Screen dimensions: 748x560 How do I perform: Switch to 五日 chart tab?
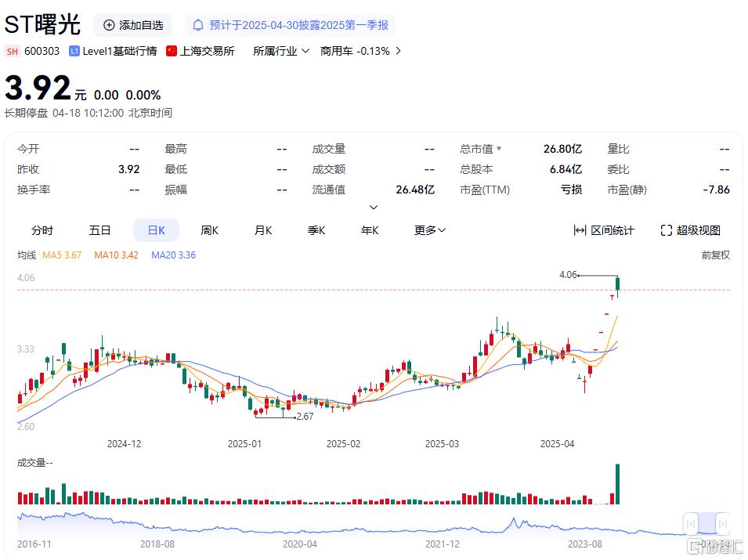[99, 230]
